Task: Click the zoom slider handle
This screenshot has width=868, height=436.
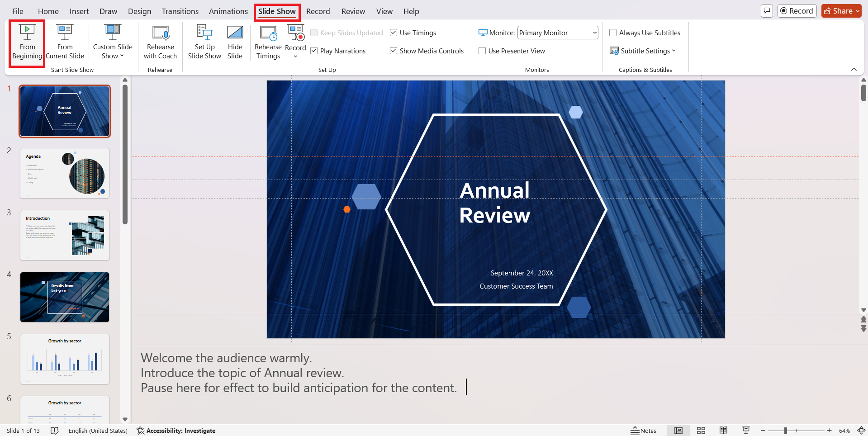Action: click(x=786, y=431)
